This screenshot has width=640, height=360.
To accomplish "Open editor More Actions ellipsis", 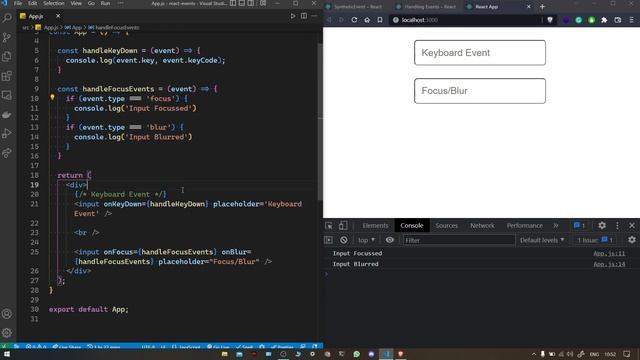I will (x=314, y=16).
